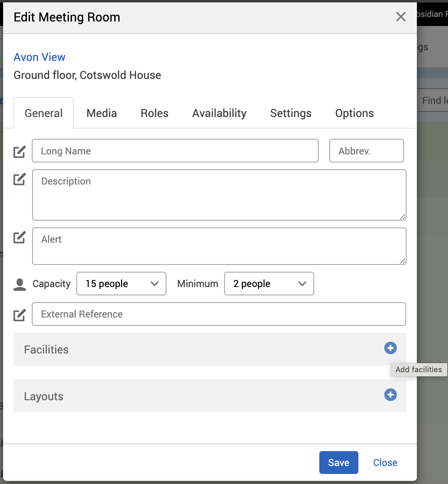Screen dimensions: 448x484
Task: Add a layout using the plus icon
Action: point(390,395)
